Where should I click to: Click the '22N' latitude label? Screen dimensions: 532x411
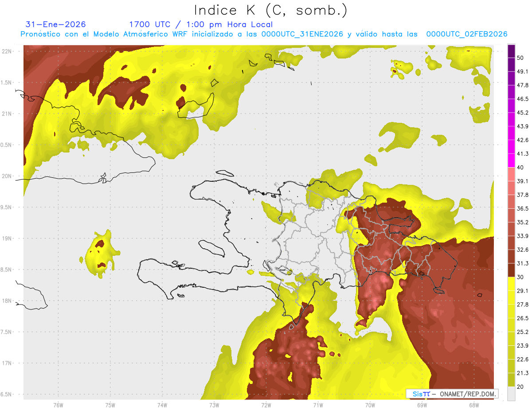8,51
